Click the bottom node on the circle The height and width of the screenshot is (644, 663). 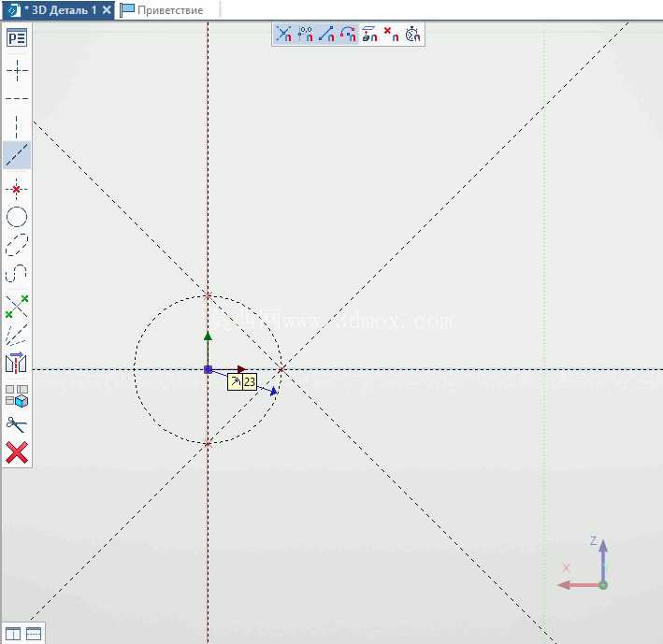click(208, 443)
